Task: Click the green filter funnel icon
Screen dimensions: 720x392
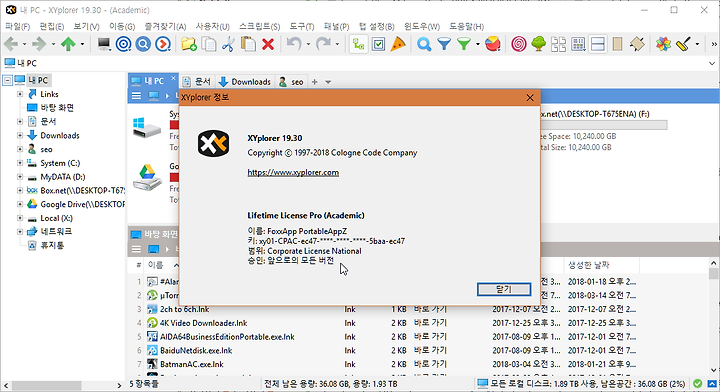Action: (464, 44)
